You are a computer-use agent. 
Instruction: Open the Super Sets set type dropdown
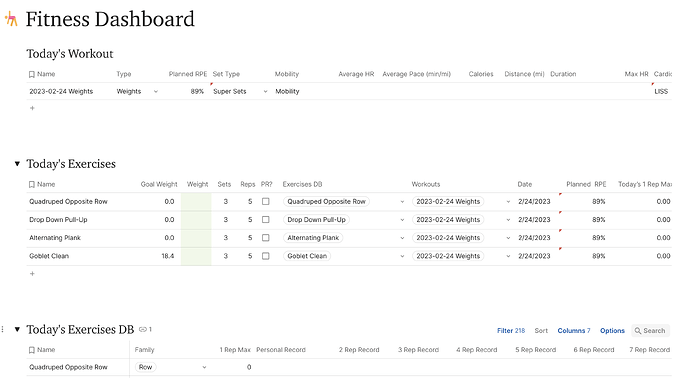[x=265, y=92]
